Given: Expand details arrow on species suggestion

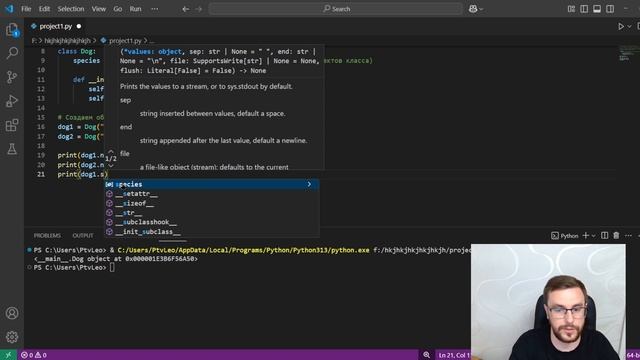Looking at the screenshot, I should 309,184.
